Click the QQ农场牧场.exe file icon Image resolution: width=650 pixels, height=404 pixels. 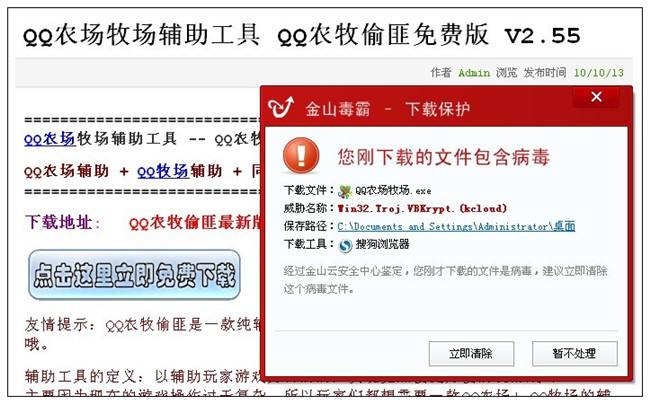[344, 191]
